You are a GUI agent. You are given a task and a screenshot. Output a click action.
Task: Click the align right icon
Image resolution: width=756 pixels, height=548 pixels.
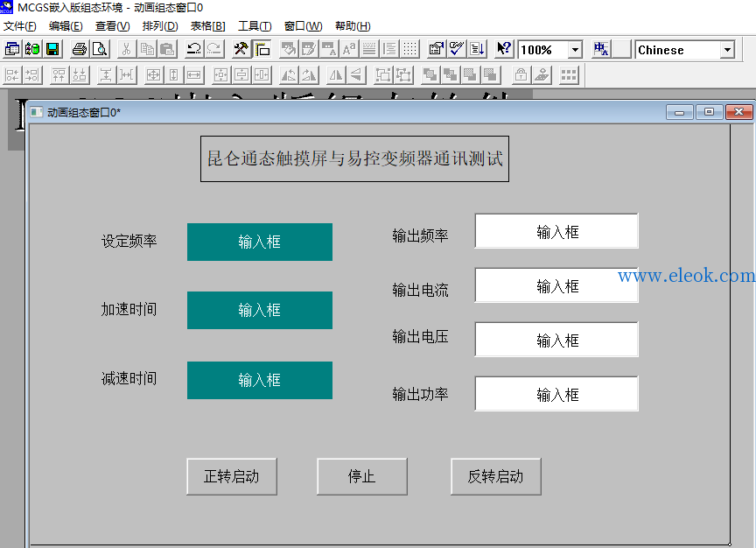32,75
